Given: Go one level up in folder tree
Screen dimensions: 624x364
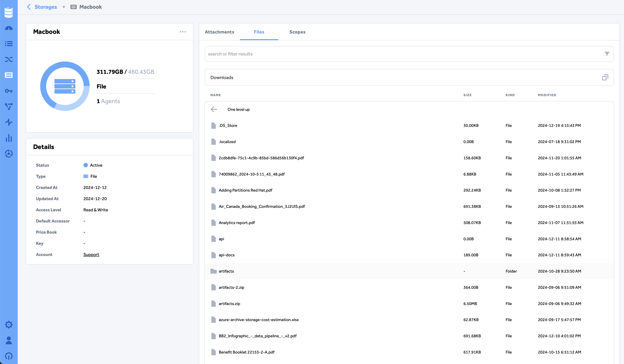Looking at the screenshot, I should [x=239, y=109].
